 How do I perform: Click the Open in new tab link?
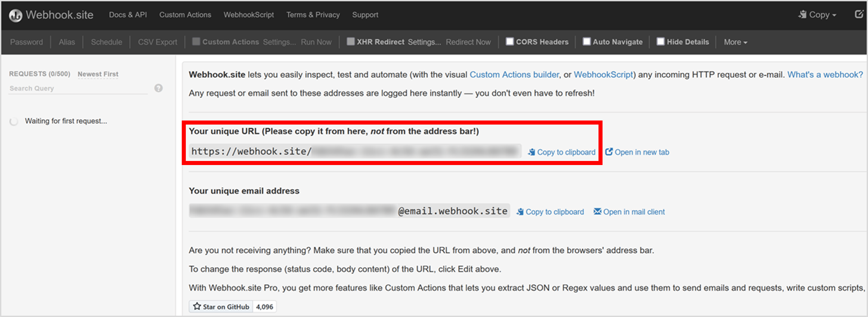point(637,152)
